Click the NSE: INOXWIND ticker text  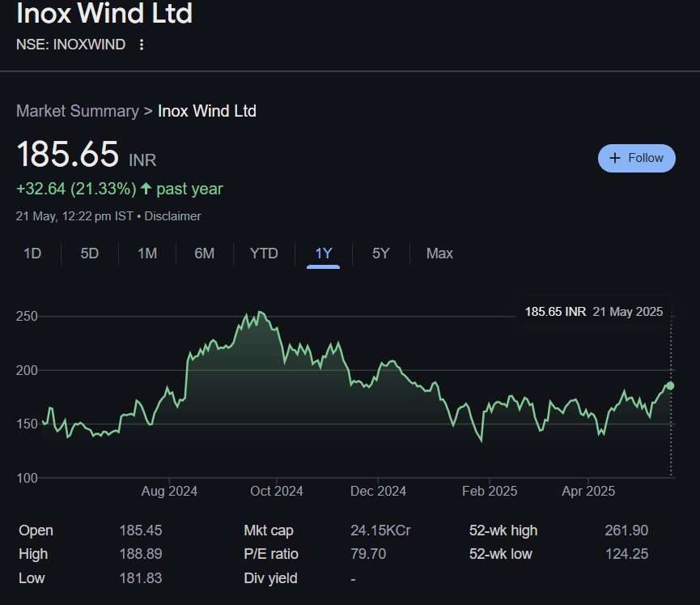tap(70, 45)
